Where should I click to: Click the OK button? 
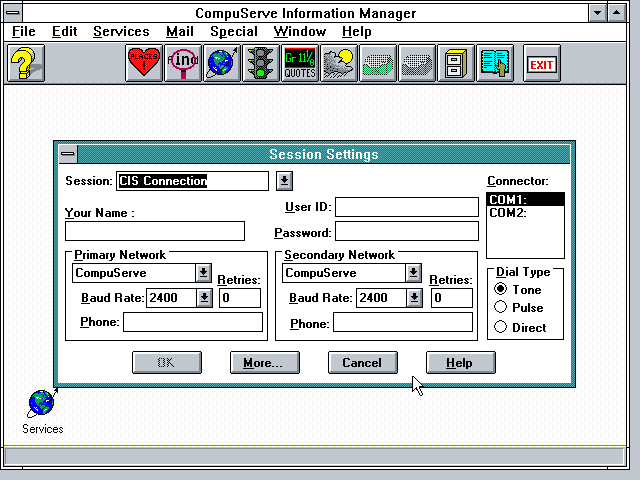167,362
